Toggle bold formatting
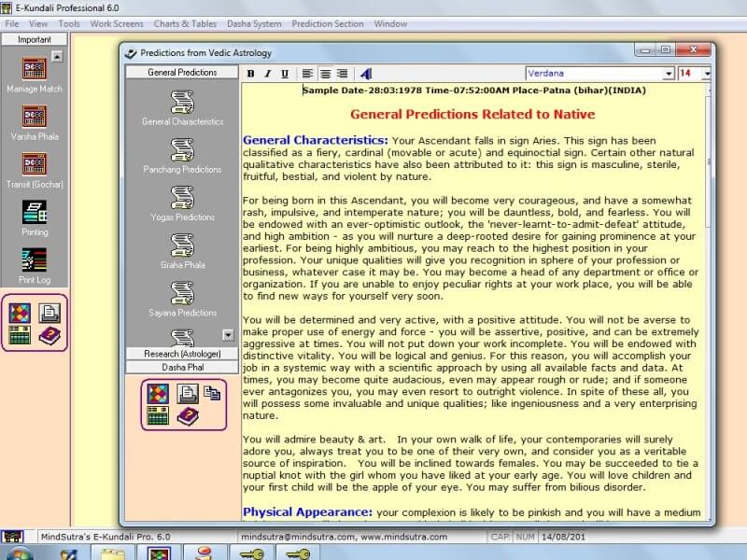Screen dimensions: 747x560 250,74
